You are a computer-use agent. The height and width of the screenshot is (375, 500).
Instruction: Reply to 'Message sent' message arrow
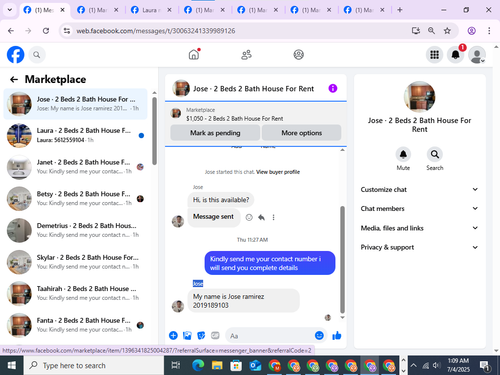pos(261,217)
